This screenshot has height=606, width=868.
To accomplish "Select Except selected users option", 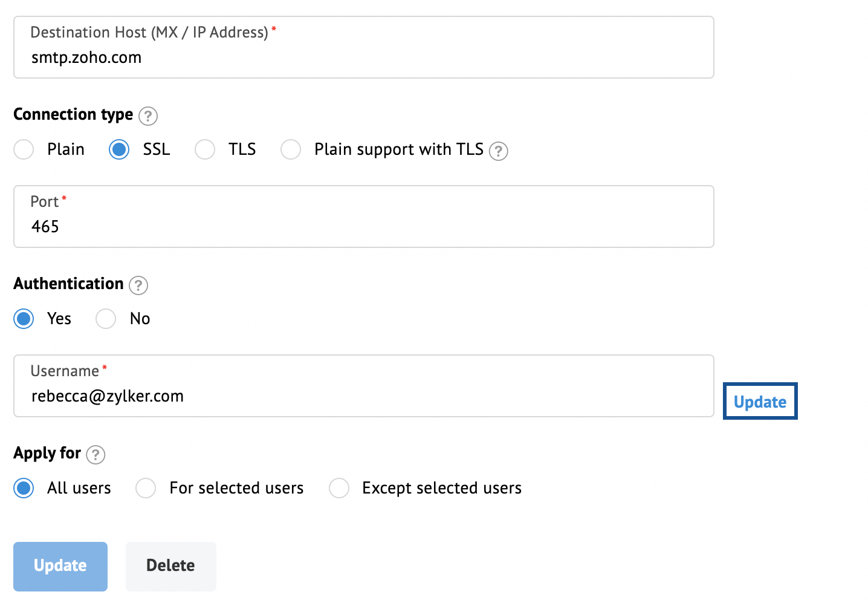I will (339, 488).
